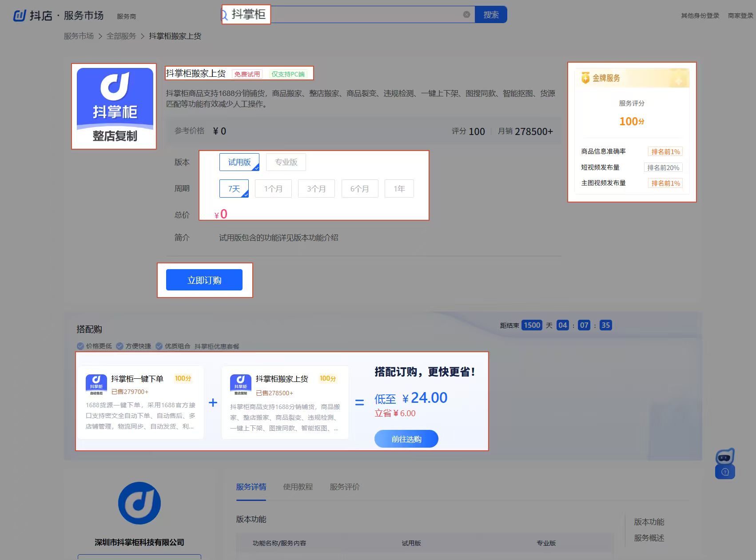756x560 pixels.
Task: Click the 抖店 logo icon
Action: click(20, 16)
